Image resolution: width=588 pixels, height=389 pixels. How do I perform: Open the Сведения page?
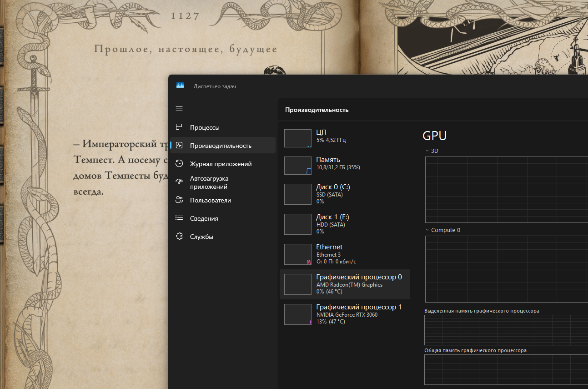(x=223, y=218)
